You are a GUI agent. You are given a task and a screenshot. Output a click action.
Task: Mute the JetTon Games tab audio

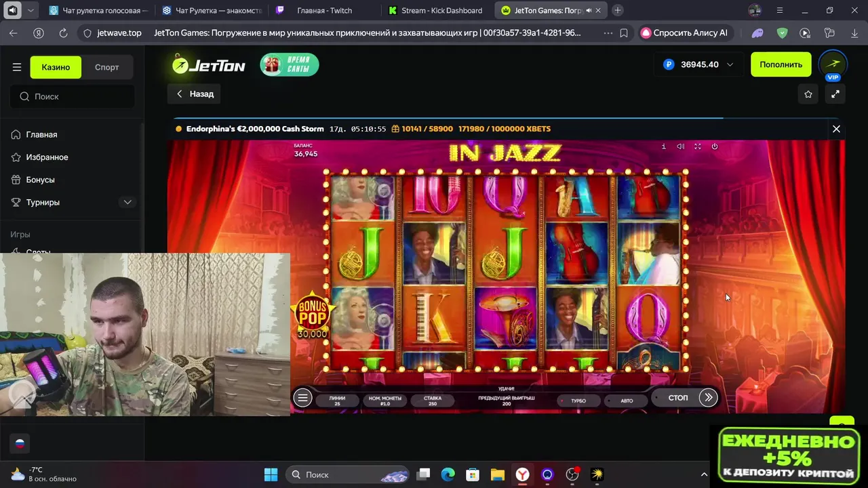(588, 11)
